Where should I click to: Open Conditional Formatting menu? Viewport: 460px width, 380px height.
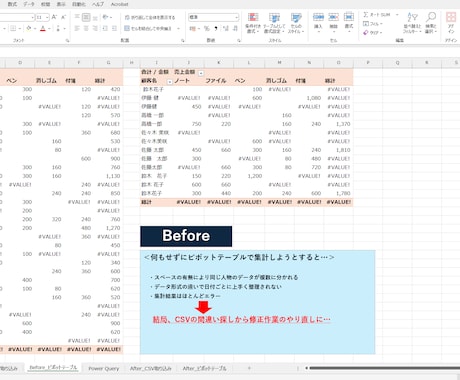[253, 23]
